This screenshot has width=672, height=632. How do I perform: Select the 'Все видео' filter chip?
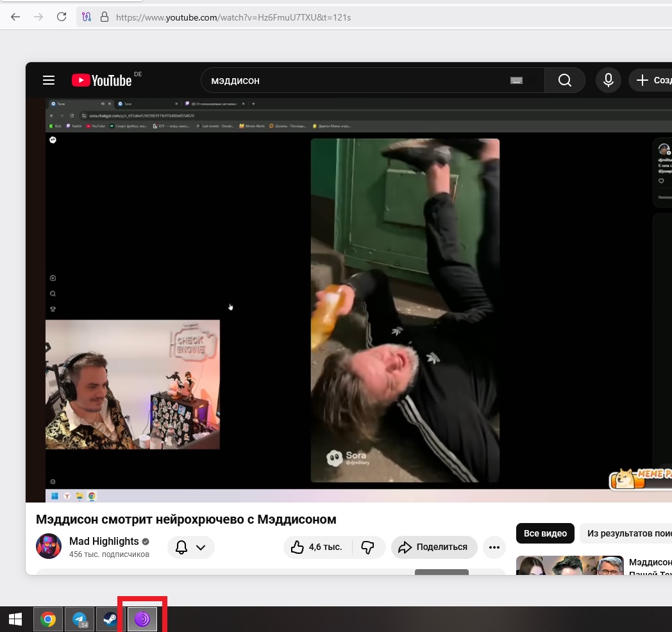(x=545, y=533)
